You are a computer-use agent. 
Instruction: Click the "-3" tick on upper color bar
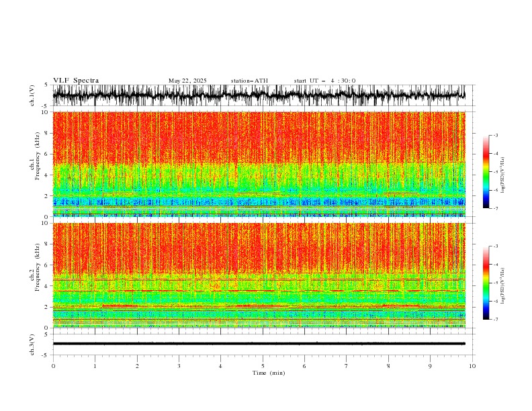(x=496, y=135)
